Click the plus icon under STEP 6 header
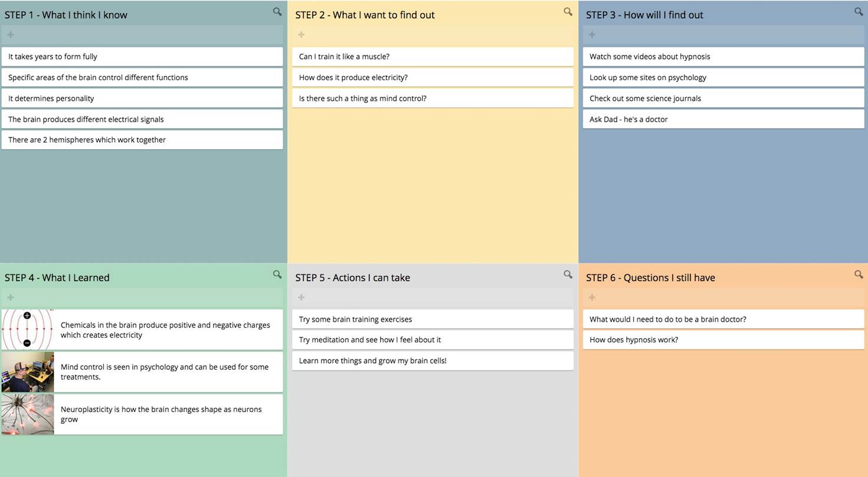Viewport: 868px width, 477px height. [x=592, y=298]
